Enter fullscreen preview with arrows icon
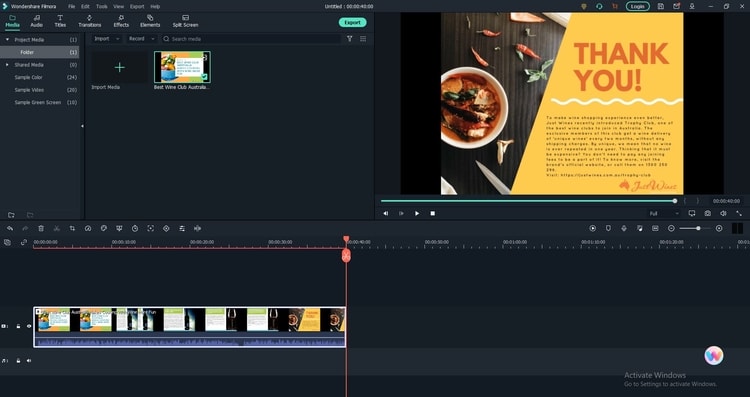 click(x=739, y=213)
